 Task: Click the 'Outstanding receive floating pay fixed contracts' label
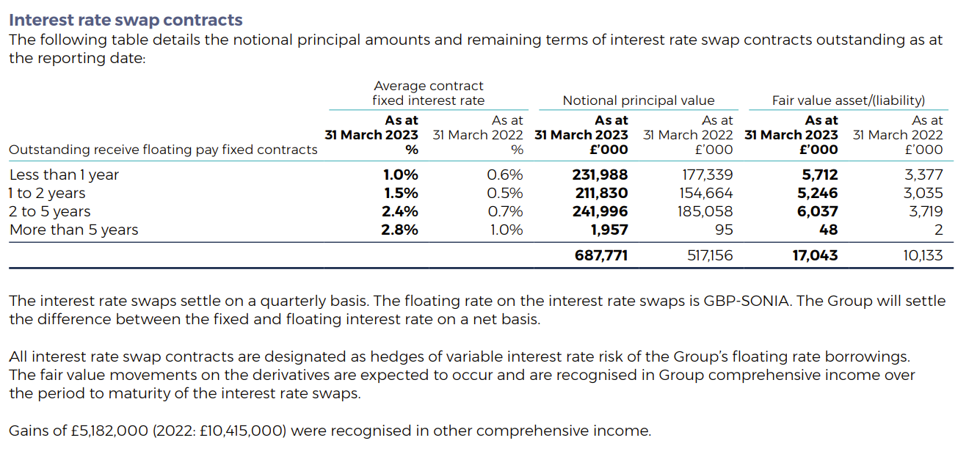163,150
